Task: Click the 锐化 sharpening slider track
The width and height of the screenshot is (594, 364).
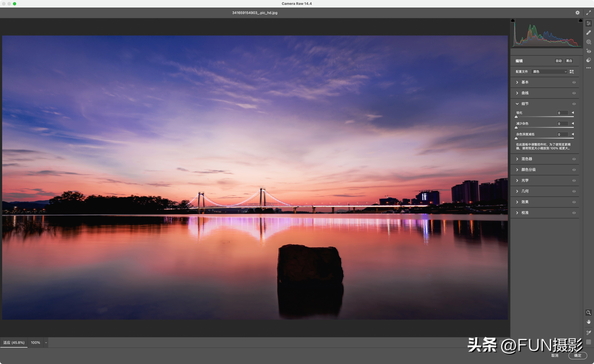Action: (x=545, y=117)
